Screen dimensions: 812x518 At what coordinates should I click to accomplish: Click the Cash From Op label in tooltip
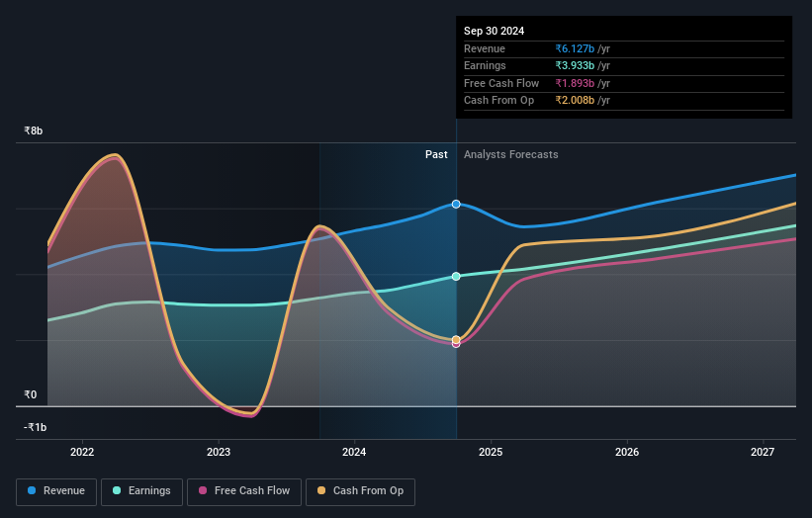[x=498, y=101]
